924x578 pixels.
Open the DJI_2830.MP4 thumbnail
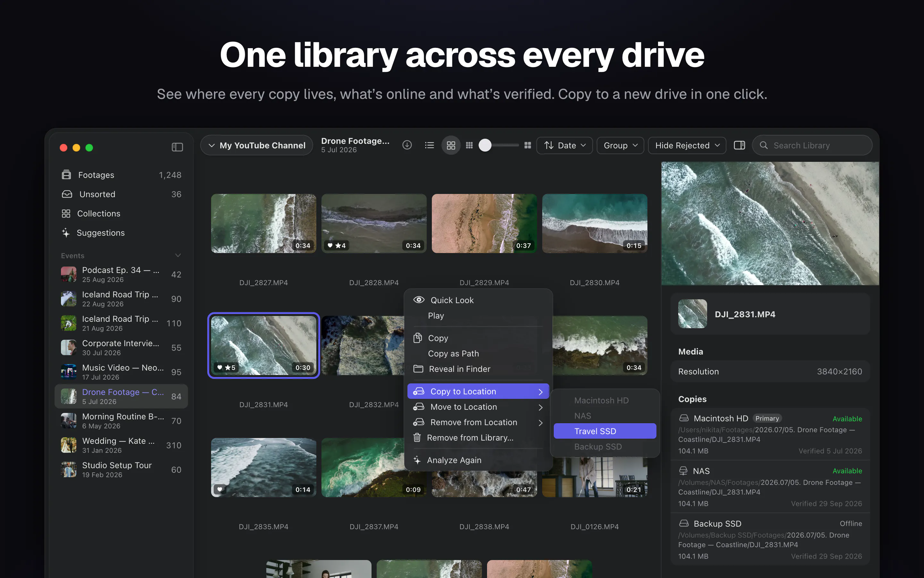595,223
